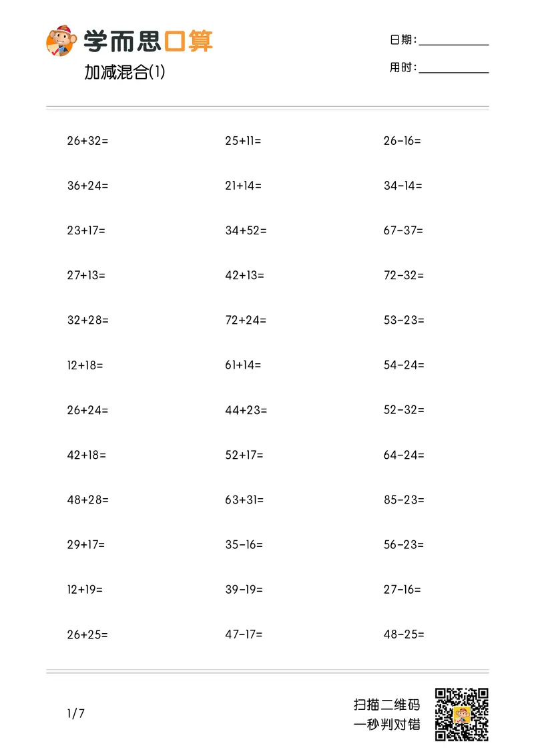Select the problem 26-16=
Viewport: 534px width, 756px height.
pos(403,141)
